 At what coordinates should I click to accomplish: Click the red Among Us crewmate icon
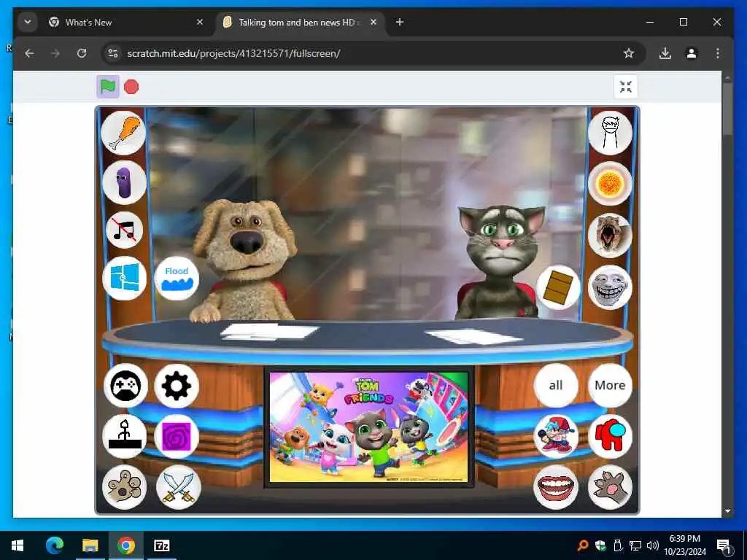coord(611,436)
